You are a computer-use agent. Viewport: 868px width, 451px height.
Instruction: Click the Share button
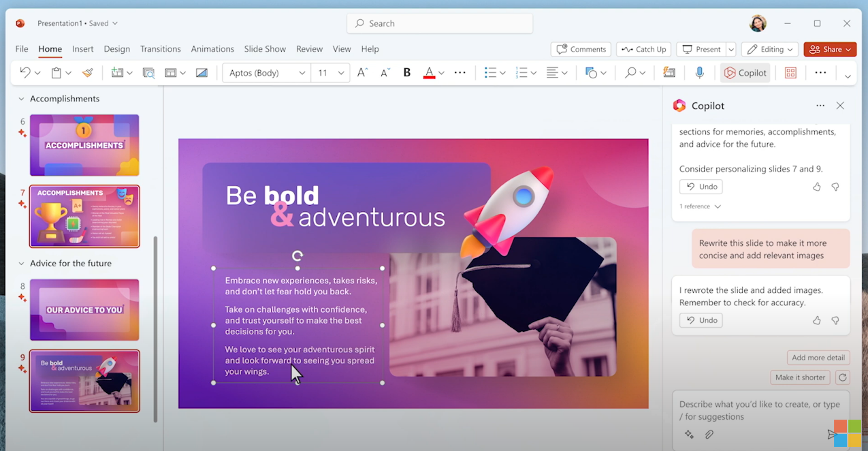pos(830,49)
